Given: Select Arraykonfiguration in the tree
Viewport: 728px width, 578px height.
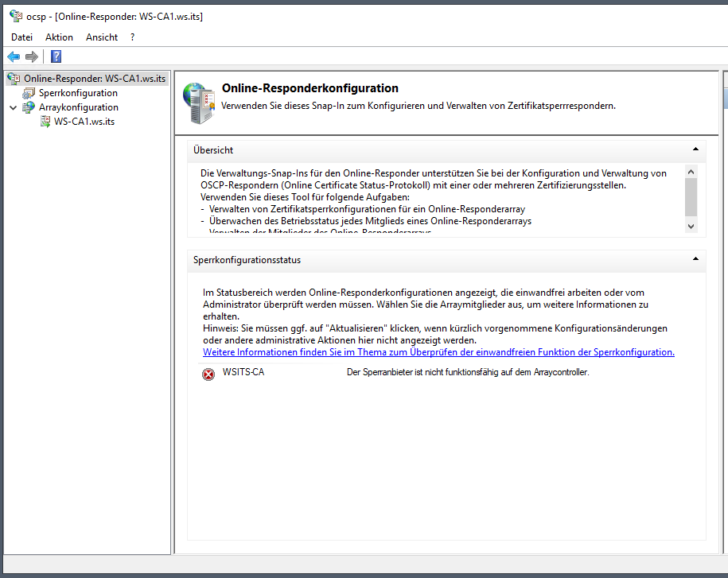Looking at the screenshot, I should click(79, 107).
